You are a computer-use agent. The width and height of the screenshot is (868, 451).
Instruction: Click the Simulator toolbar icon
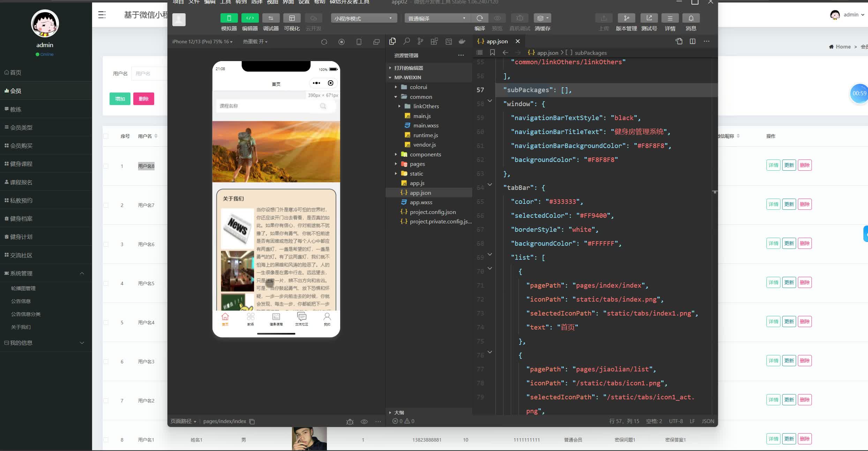click(x=229, y=18)
